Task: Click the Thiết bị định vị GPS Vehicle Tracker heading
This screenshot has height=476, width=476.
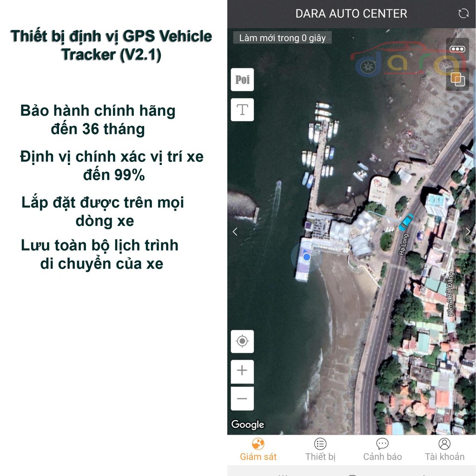Action: point(111,45)
